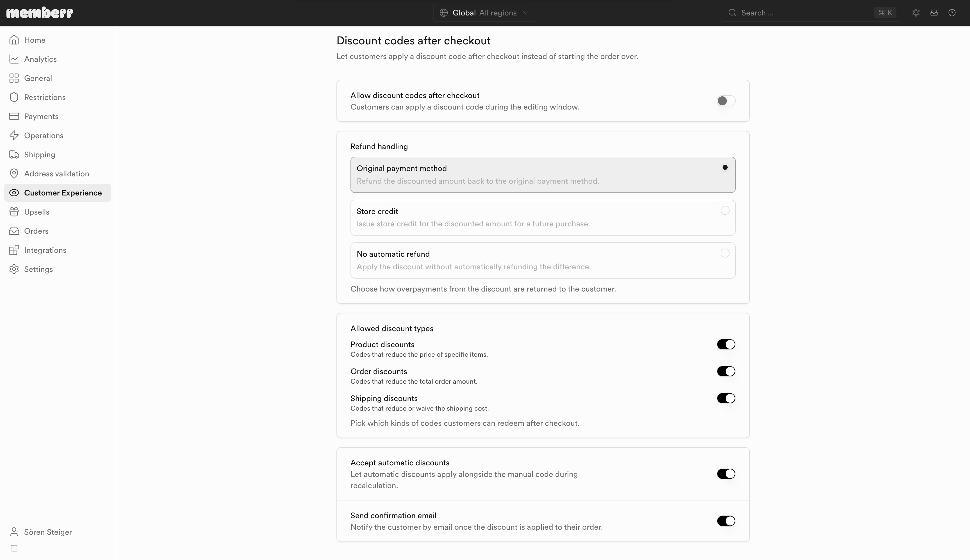Choose No automatic refund option

(x=543, y=260)
